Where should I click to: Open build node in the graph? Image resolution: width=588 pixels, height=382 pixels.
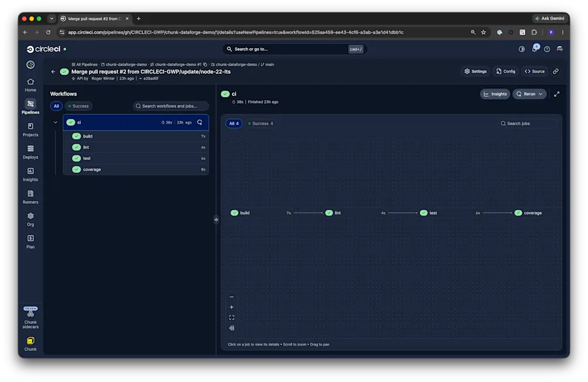[x=261, y=213]
